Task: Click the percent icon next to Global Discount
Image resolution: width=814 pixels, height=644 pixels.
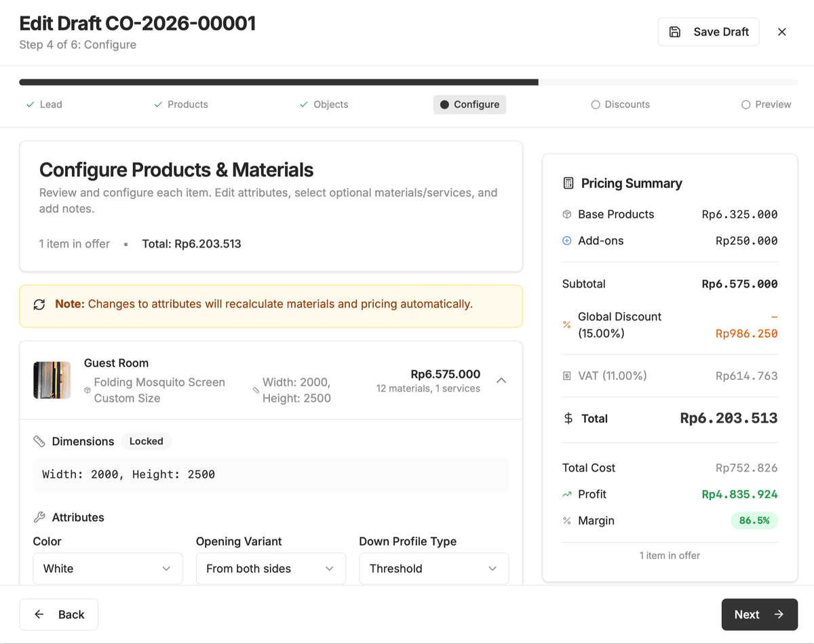Action: 566,325
